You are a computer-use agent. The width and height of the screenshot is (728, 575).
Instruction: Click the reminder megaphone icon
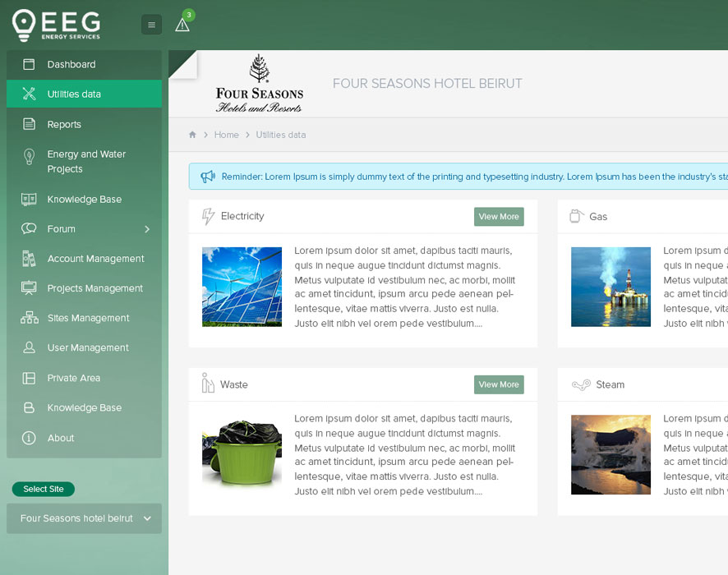(208, 177)
